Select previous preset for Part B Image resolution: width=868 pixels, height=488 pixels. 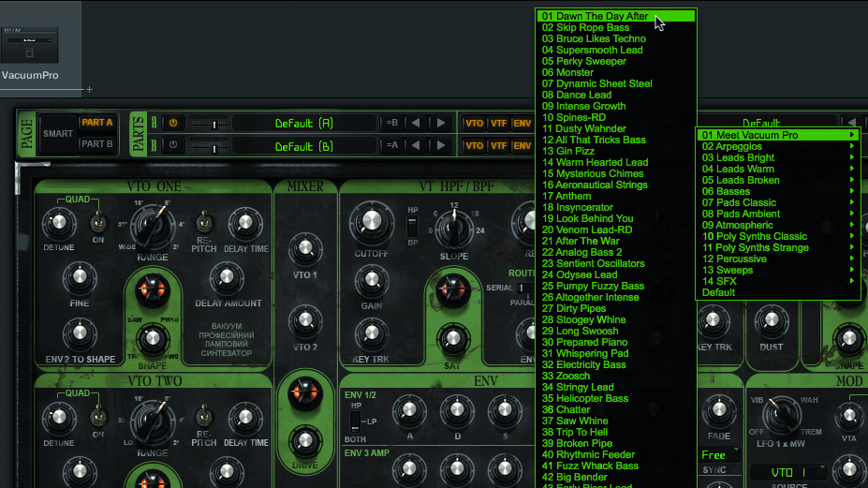[416, 146]
